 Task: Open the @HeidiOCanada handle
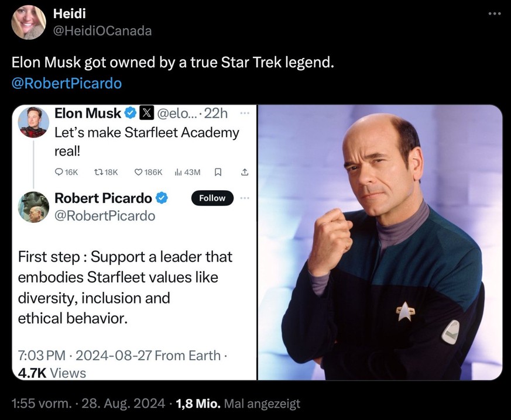[x=102, y=31]
